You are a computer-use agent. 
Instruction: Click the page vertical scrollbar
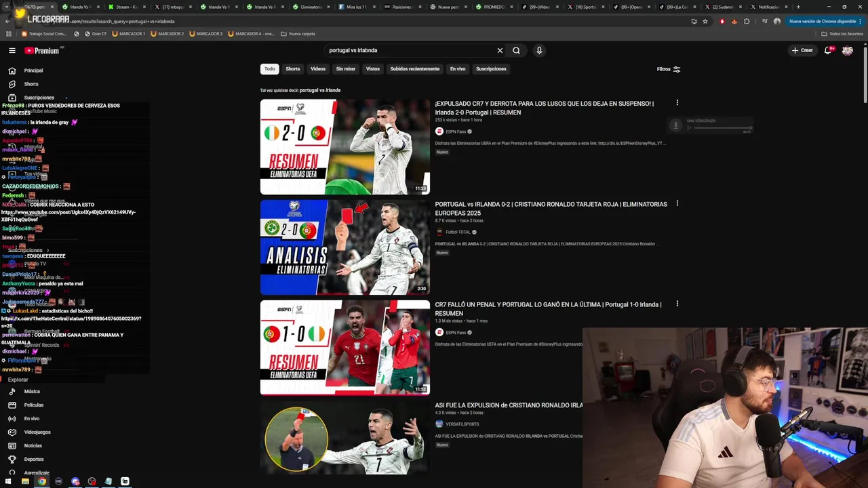[865, 75]
